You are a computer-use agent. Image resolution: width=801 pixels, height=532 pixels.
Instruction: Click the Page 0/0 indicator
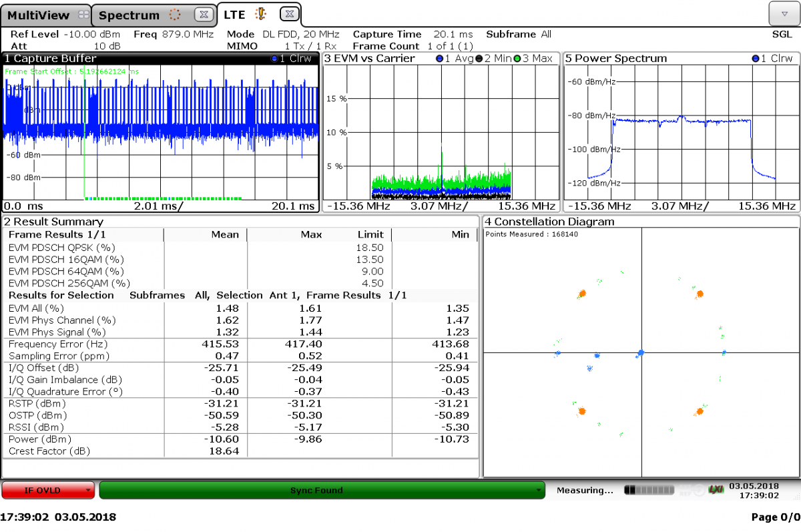[774, 517]
